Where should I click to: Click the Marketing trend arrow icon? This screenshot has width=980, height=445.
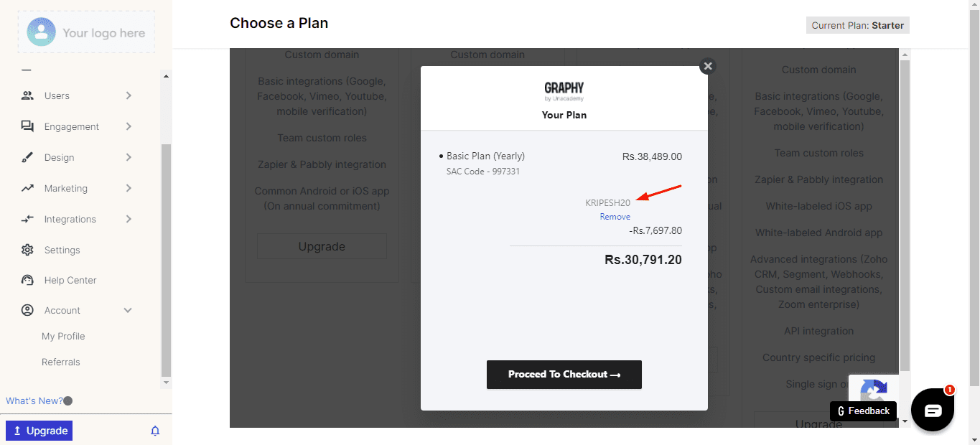click(x=27, y=188)
